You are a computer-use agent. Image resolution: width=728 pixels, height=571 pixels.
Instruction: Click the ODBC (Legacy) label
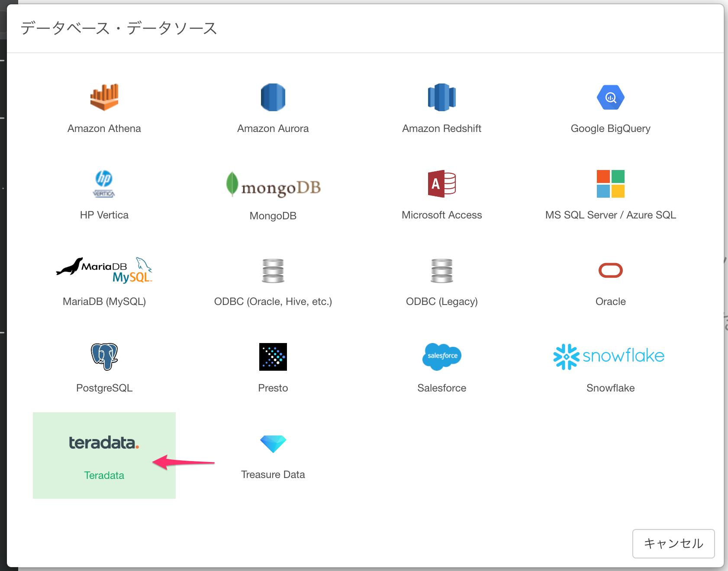tap(442, 302)
